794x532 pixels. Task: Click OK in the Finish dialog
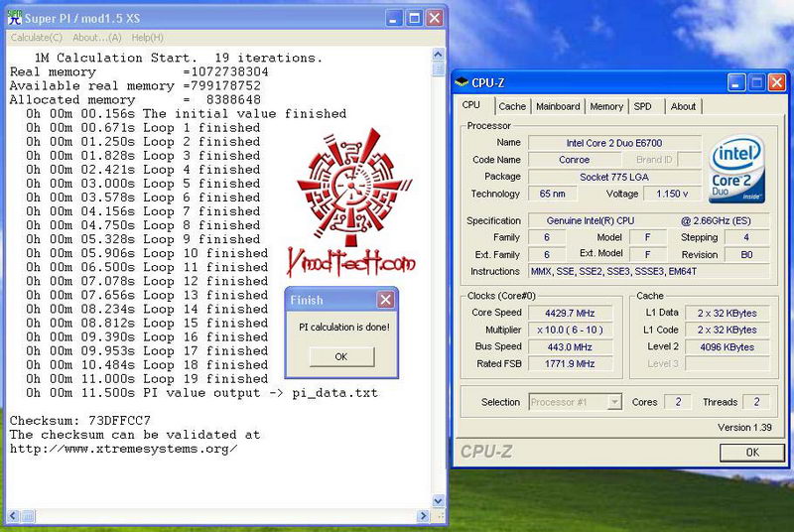341,356
